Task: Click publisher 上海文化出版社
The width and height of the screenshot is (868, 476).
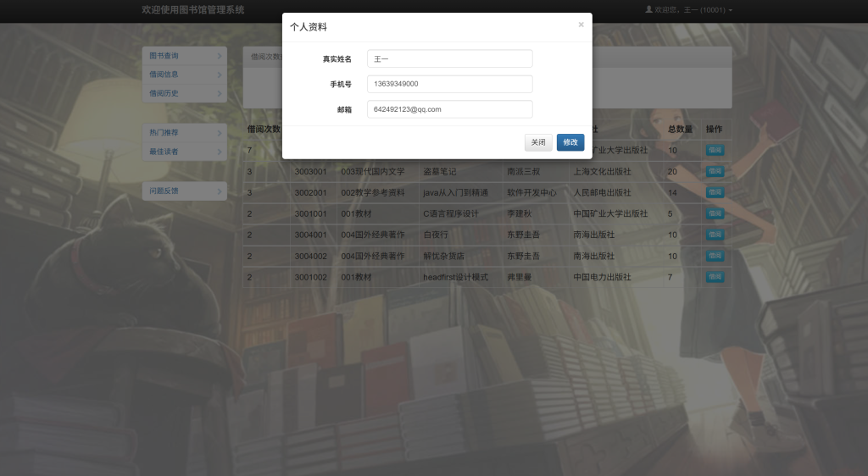Action: tap(602, 171)
